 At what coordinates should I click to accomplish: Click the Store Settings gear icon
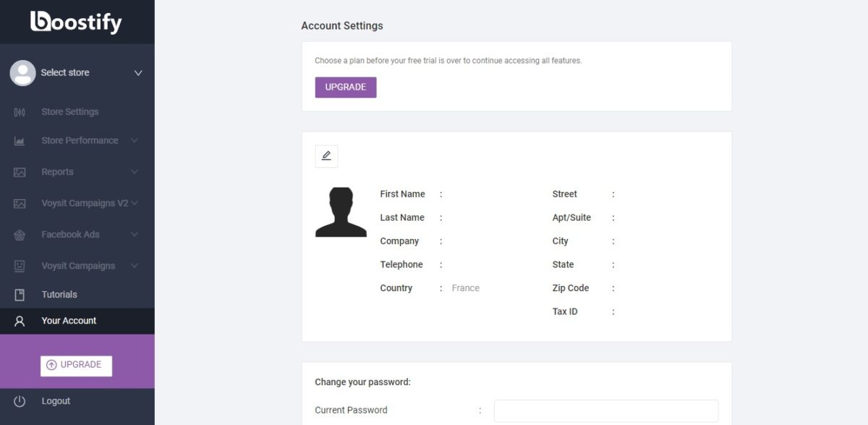tap(18, 111)
